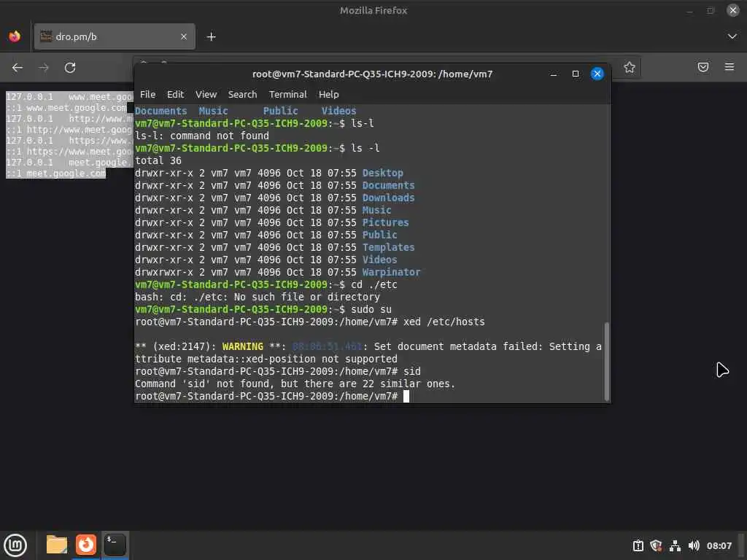Close the terminal window with blue button
Viewport: 747px width, 560px height.
[597, 74]
